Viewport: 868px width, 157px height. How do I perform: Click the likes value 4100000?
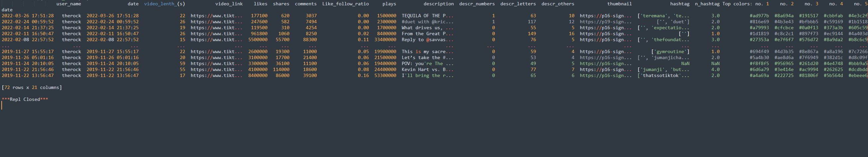click(x=258, y=70)
